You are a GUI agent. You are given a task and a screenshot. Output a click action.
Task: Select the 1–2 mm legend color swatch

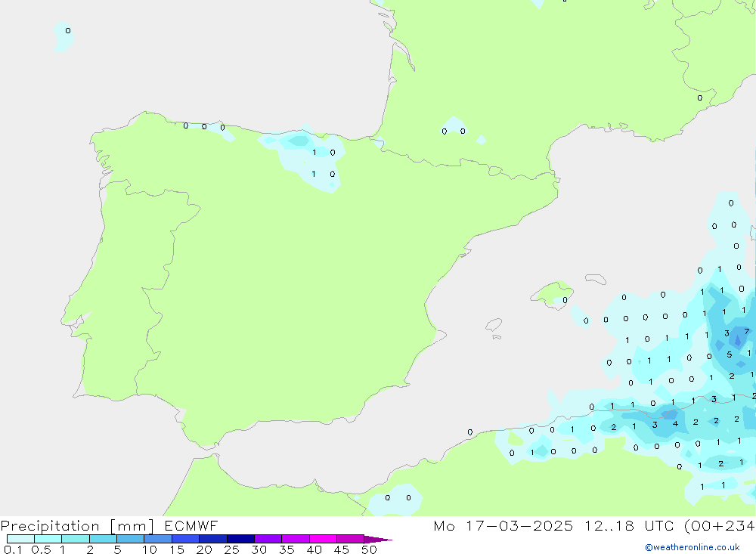click(75, 539)
